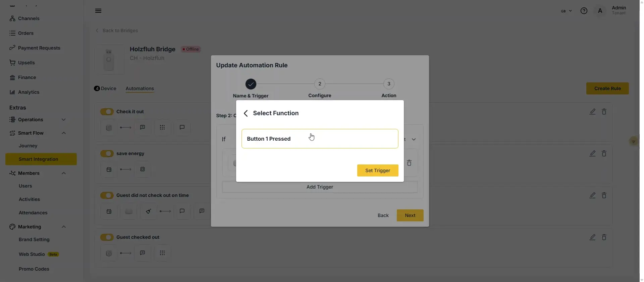Screen dimensions: 644x282
Task: Open the Admin avatar icon
Action: (600, 11)
